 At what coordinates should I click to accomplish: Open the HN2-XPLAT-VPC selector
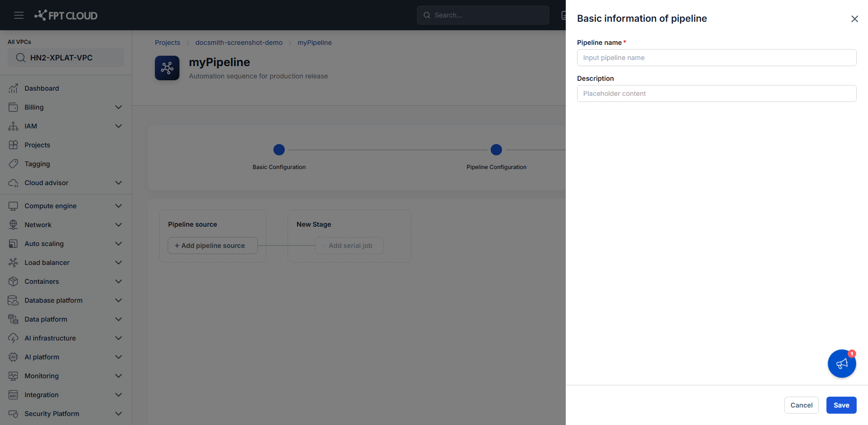pyautogui.click(x=66, y=58)
